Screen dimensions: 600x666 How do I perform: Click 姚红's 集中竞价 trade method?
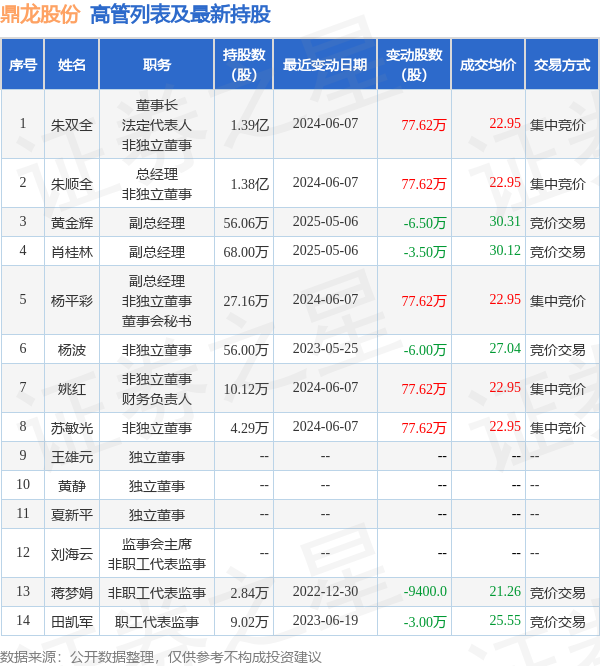[x=558, y=389]
